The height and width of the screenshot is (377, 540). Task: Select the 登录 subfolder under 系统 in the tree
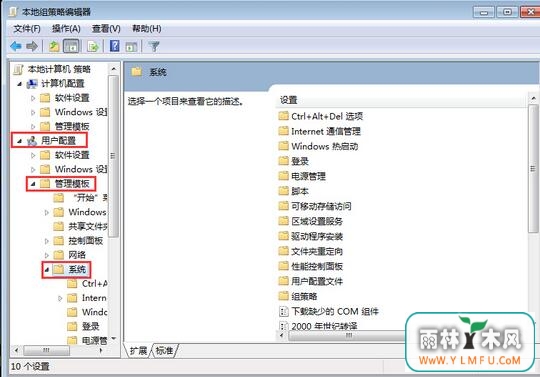[x=91, y=326]
